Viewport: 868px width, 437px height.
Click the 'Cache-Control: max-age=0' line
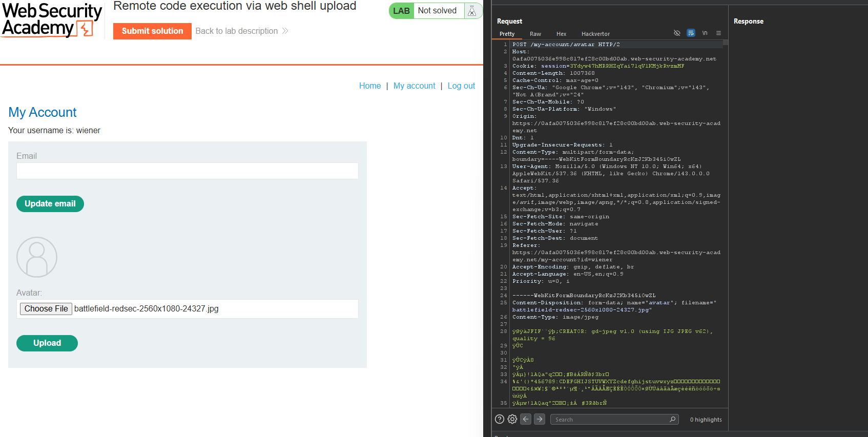tap(555, 80)
